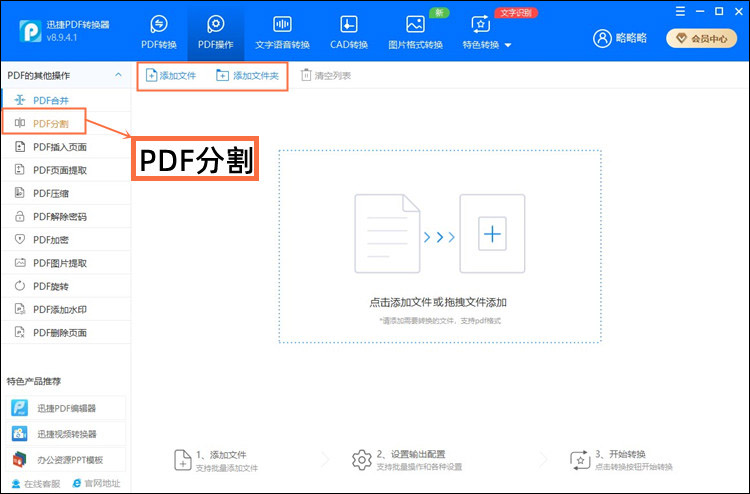Click the 办公资源PPT模板 icon
This screenshot has height=494, width=750.
point(20,460)
